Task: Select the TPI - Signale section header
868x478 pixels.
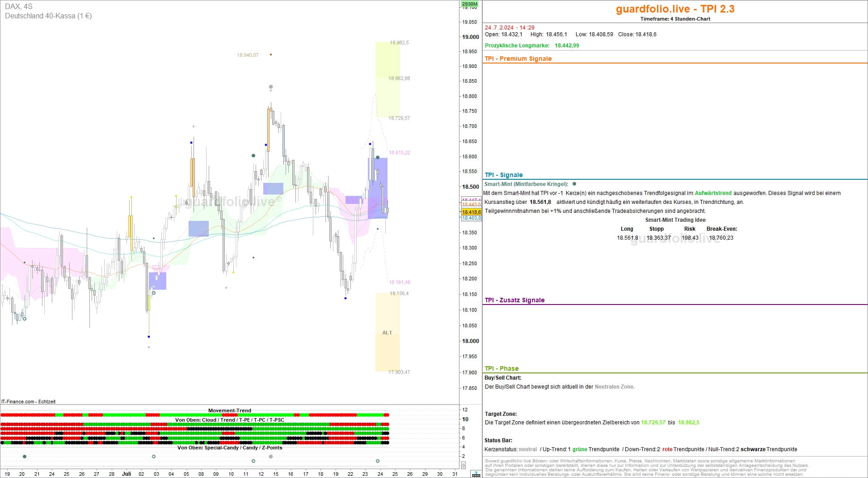Action: (503, 175)
